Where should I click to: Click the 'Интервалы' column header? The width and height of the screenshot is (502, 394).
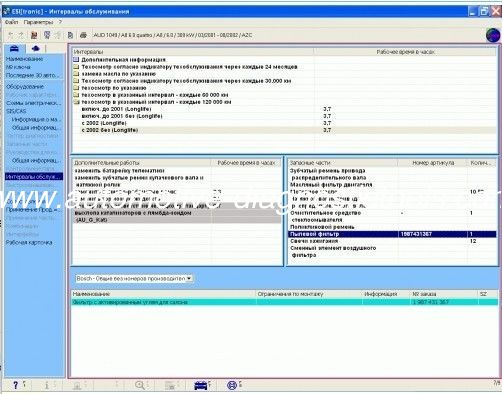(x=193, y=52)
